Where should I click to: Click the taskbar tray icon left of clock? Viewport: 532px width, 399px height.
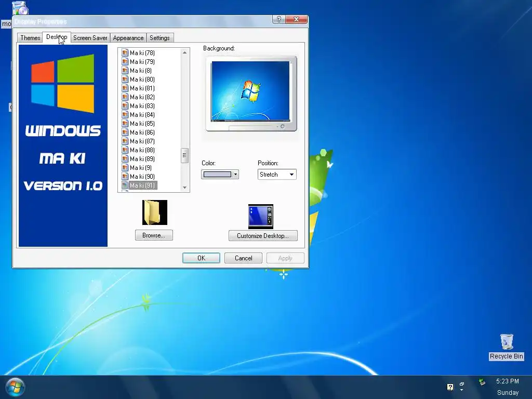482,382
